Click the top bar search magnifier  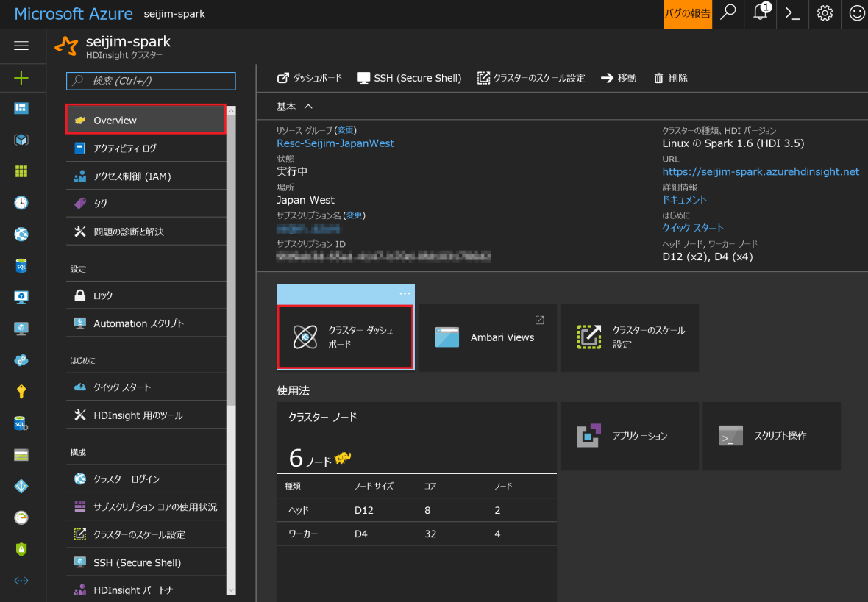tap(728, 13)
